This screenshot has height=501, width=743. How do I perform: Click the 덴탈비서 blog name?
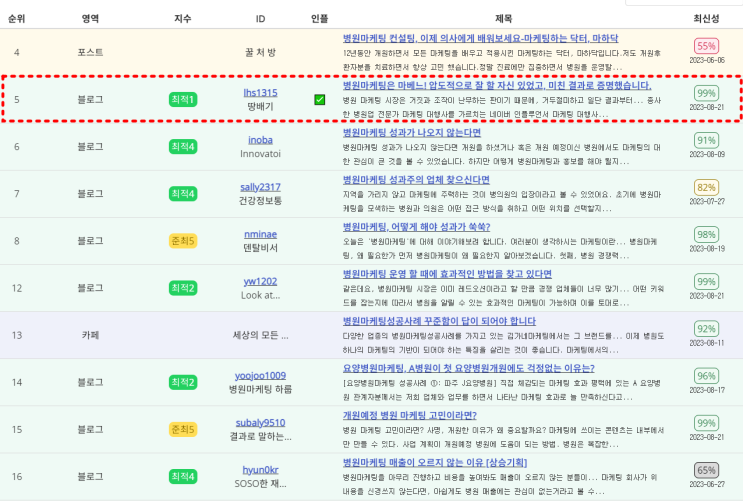260,247
